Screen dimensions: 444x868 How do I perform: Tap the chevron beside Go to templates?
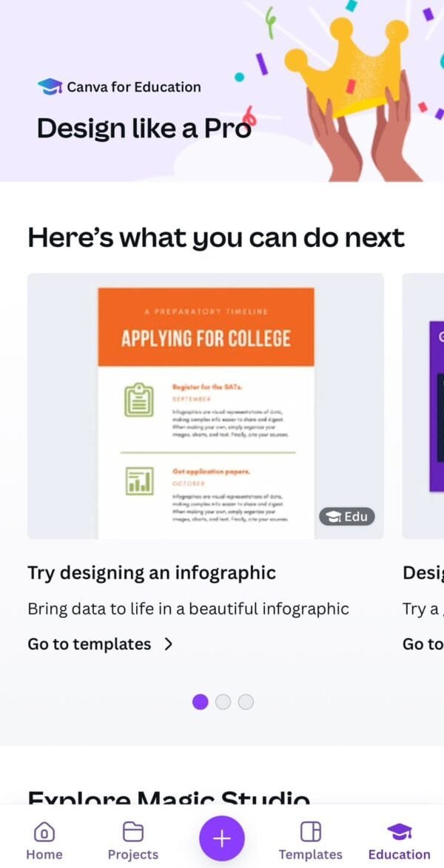pyautogui.click(x=169, y=645)
